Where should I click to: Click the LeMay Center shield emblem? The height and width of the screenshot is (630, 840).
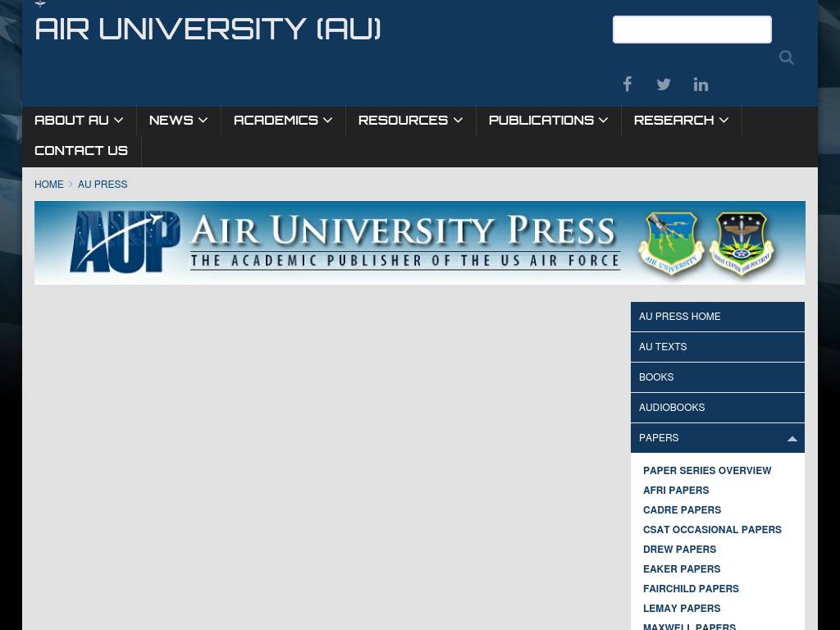coord(742,244)
